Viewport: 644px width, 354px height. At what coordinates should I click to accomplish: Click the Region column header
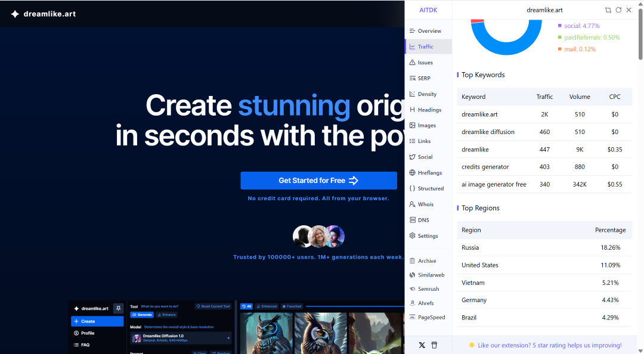point(471,230)
